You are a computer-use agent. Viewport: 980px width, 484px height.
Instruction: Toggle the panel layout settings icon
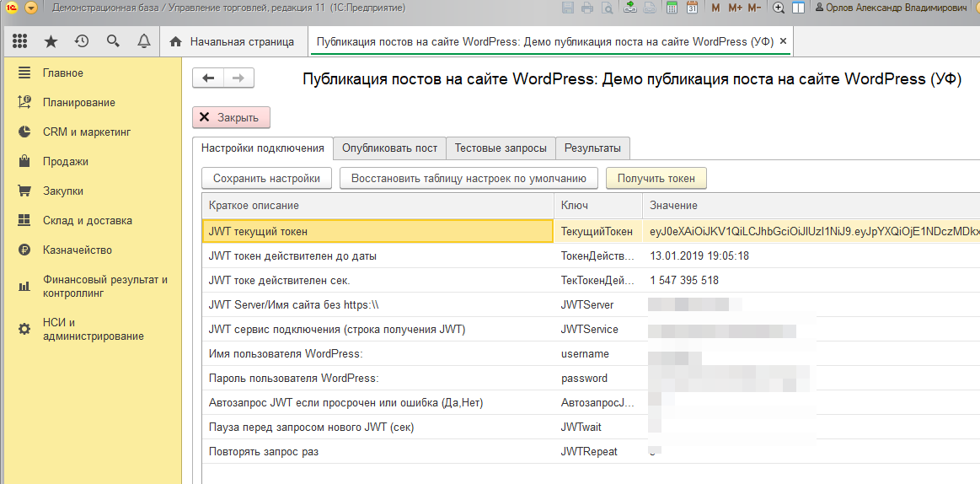click(x=798, y=8)
